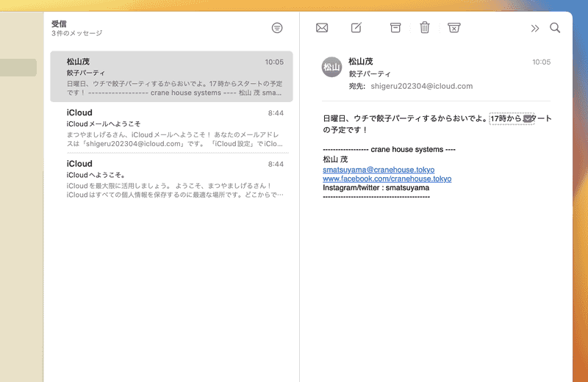Image resolution: width=588 pixels, height=382 pixels.
Task: Click crane house systems signature line
Action: (389, 149)
